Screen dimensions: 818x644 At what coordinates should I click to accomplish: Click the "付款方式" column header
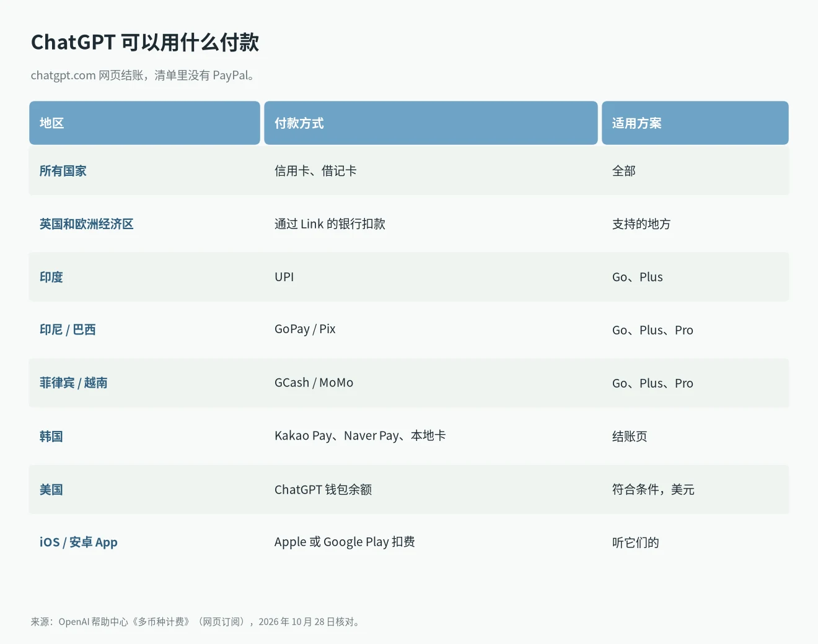(x=431, y=123)
